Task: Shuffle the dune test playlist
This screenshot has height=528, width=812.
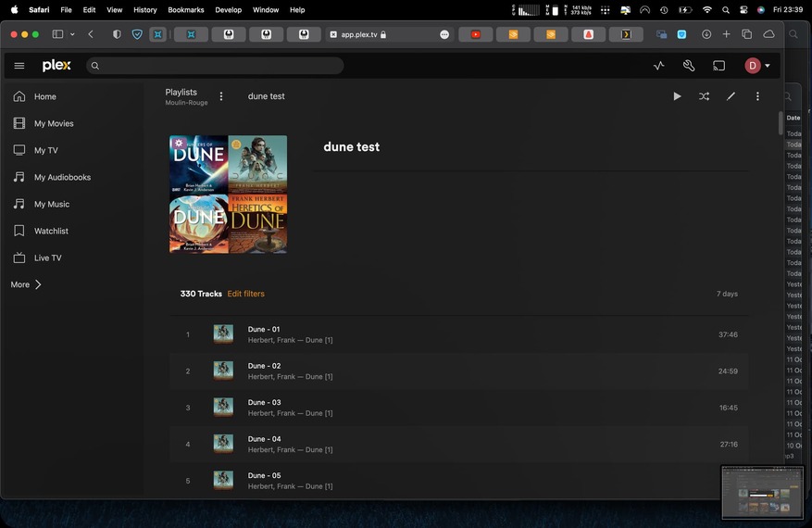Action: tap(704, 96)
